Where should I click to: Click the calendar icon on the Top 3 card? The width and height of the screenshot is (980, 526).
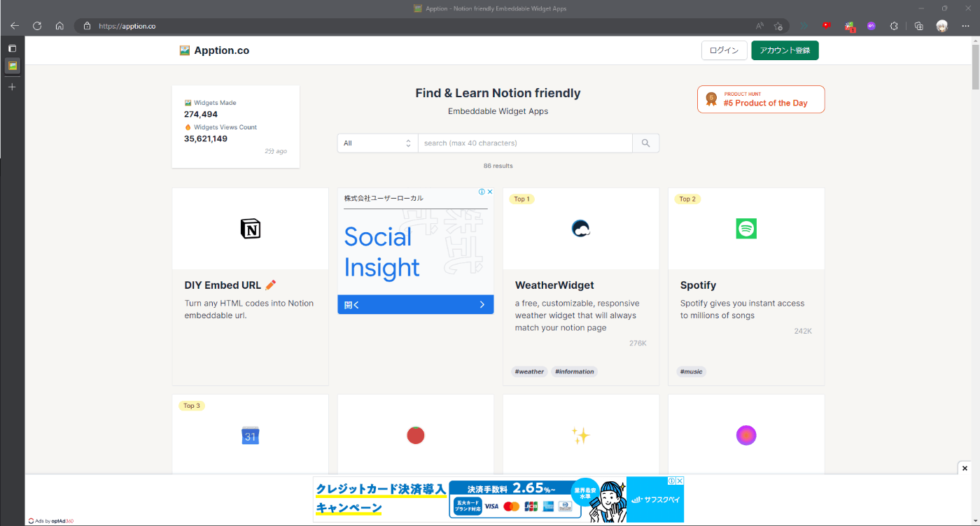point(251,436)
